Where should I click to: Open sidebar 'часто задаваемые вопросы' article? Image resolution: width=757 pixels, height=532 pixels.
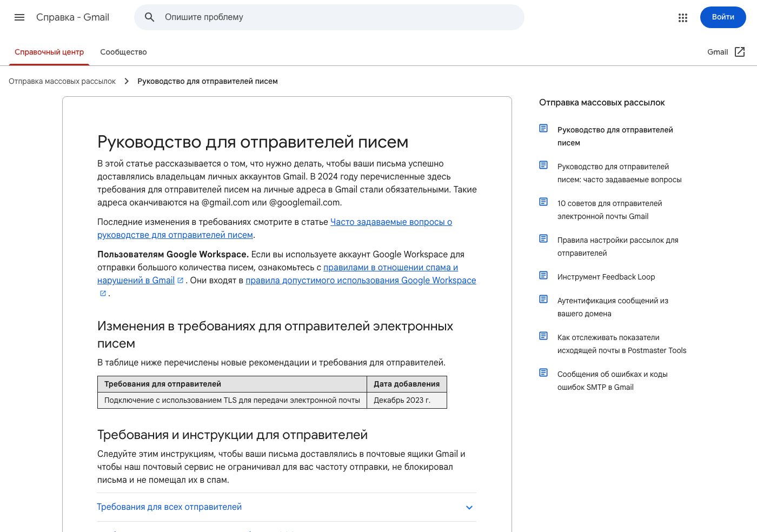click(x=620, y=173)
